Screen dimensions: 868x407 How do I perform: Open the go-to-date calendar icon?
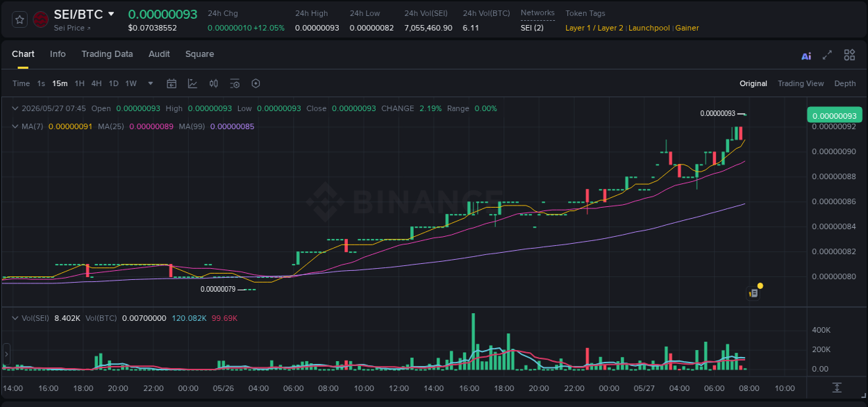[x=172, y=83]
